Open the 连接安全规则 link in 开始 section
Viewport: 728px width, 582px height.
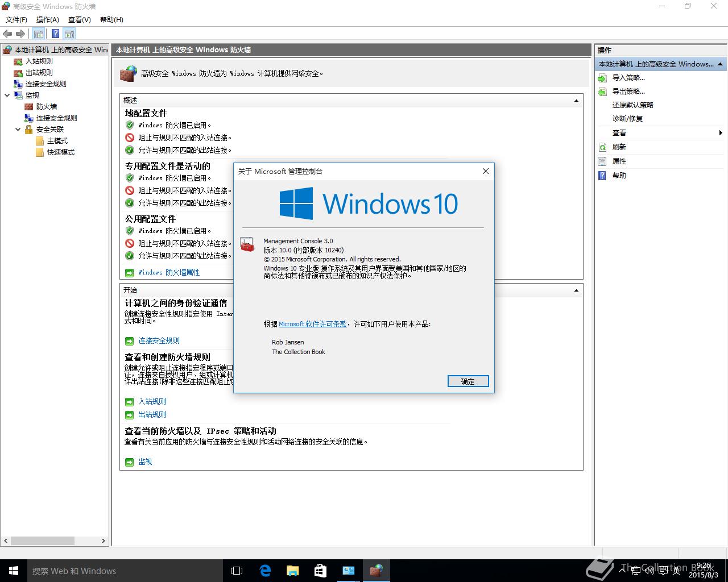[x=159, y=340]
